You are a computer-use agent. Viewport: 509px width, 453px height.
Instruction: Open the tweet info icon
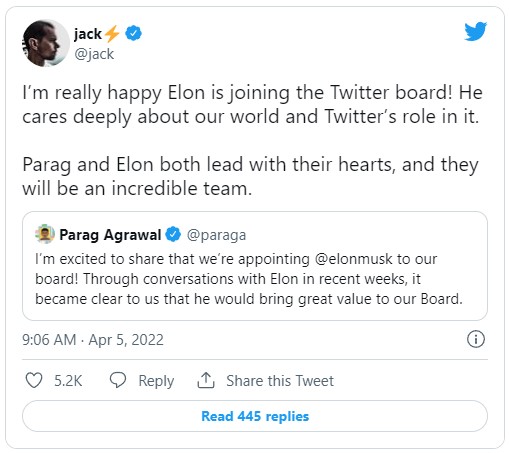click(x=475, y=339)
